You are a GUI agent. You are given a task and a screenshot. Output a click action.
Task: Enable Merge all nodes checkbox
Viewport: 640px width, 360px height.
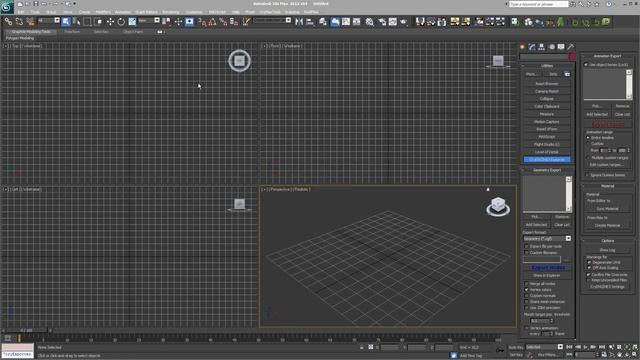tap(527, 283)
